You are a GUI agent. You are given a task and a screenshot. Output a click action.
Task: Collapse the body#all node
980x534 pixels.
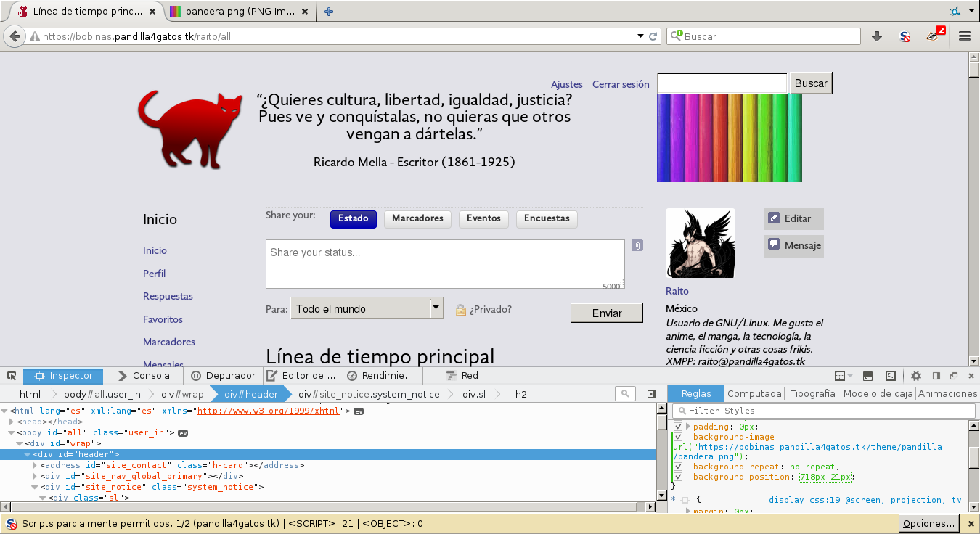coord(12,432)
